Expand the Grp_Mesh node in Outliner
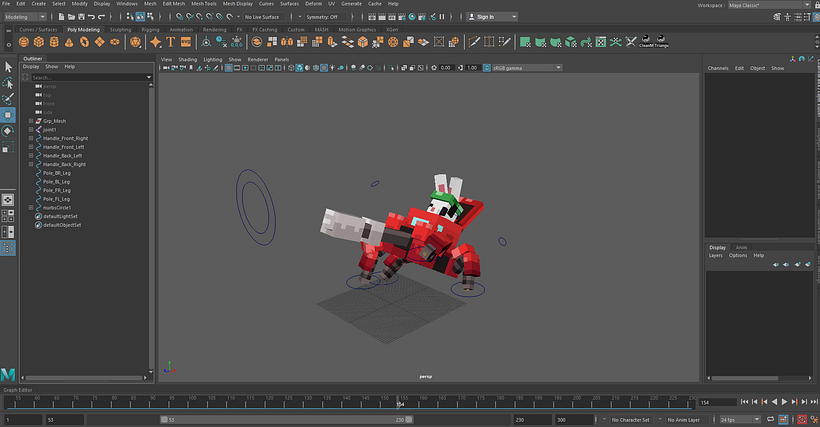 coord(31,121)
